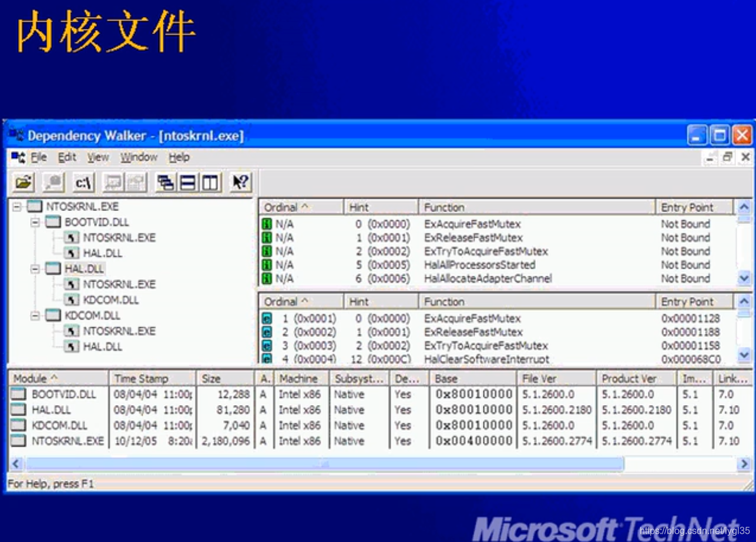Viewport: 756px width, 542px height.
Task: Click green import icon of HalAllocateAdapterChannel row
Action: [x=267, y=279]
